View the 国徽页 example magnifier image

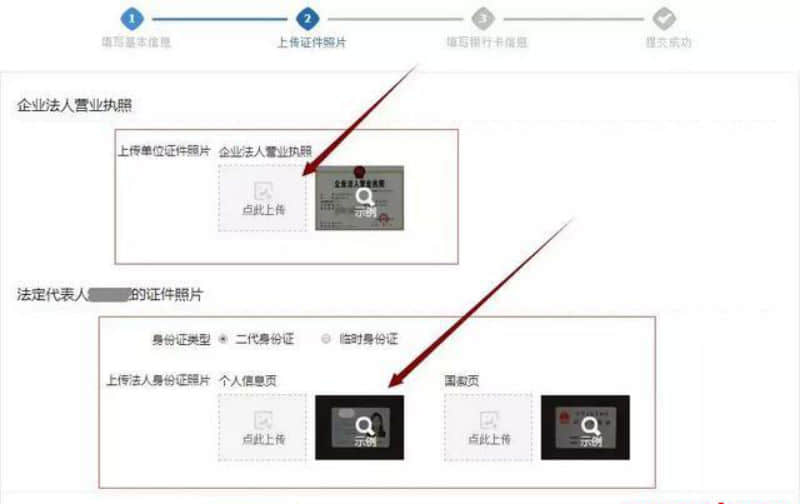coord(585,427)
